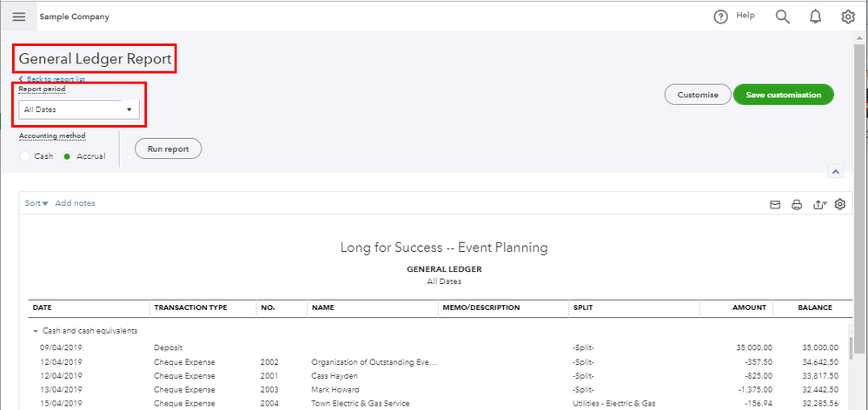Image resolution: width=868 pixels, height=410 pixels.
Task: Collapse the report options header chevron
Action: point(836,172)
